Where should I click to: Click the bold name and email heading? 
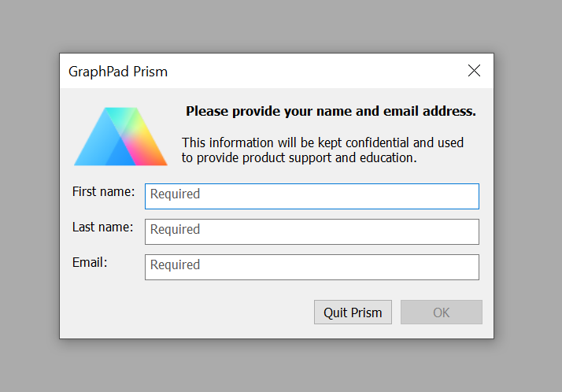click(331, 111)
